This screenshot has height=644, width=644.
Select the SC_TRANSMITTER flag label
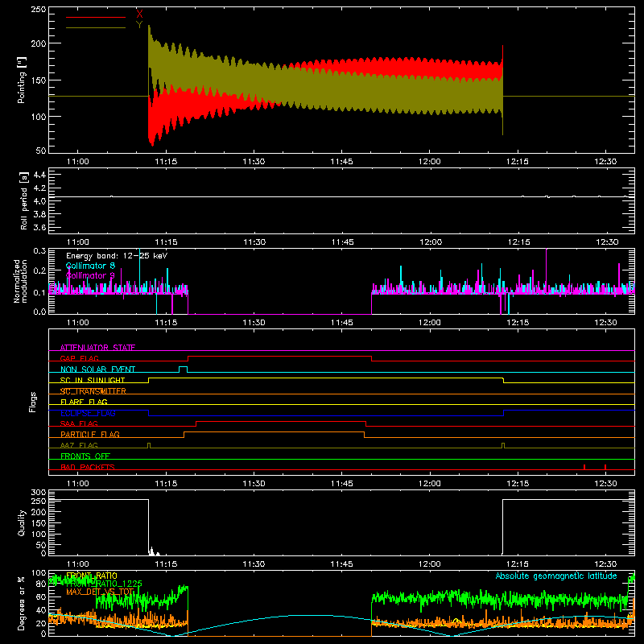(x=93, y=391)
